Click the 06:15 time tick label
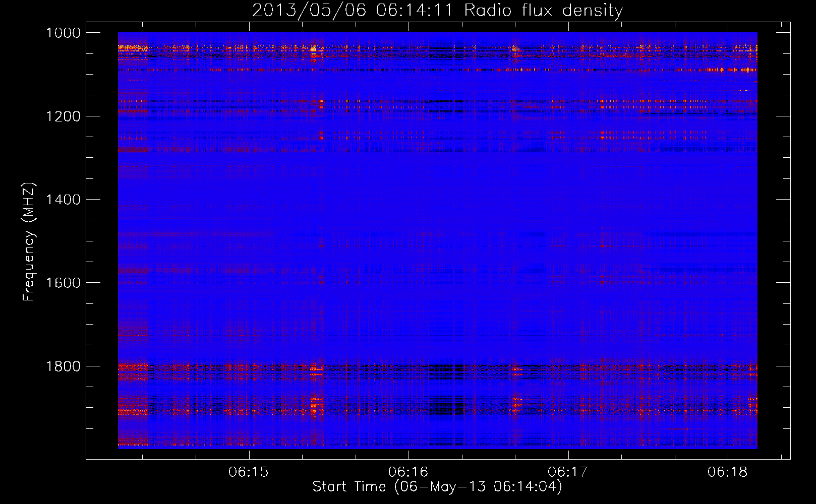Screen dimensions: 816x504 click(x=249, y=472)
